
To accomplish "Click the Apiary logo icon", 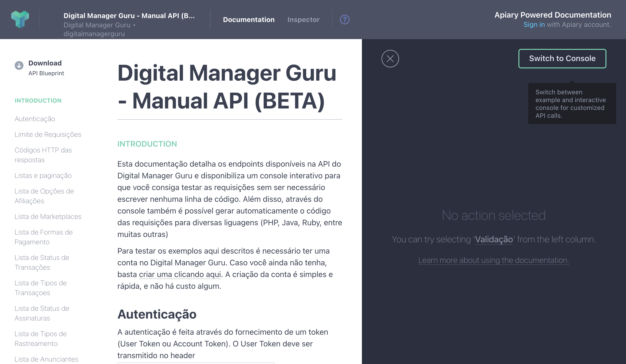I will pos(20,19).
